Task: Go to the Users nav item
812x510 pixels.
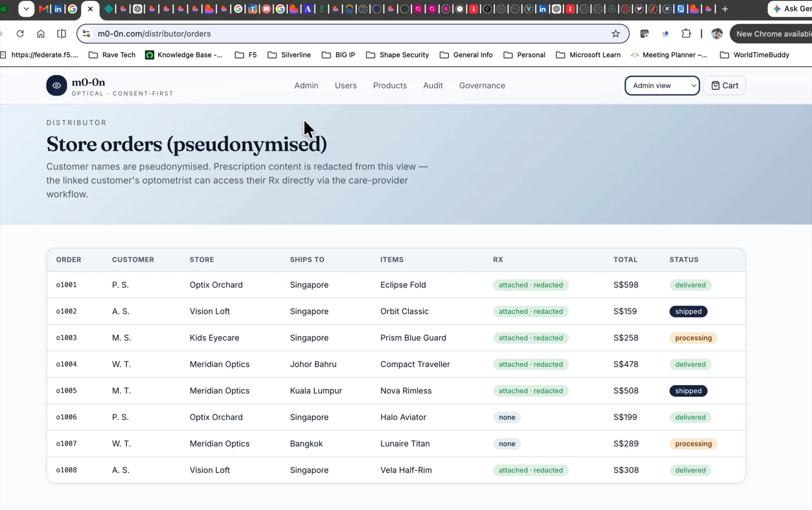Action: pyautogui.click(x=346, y=86)
